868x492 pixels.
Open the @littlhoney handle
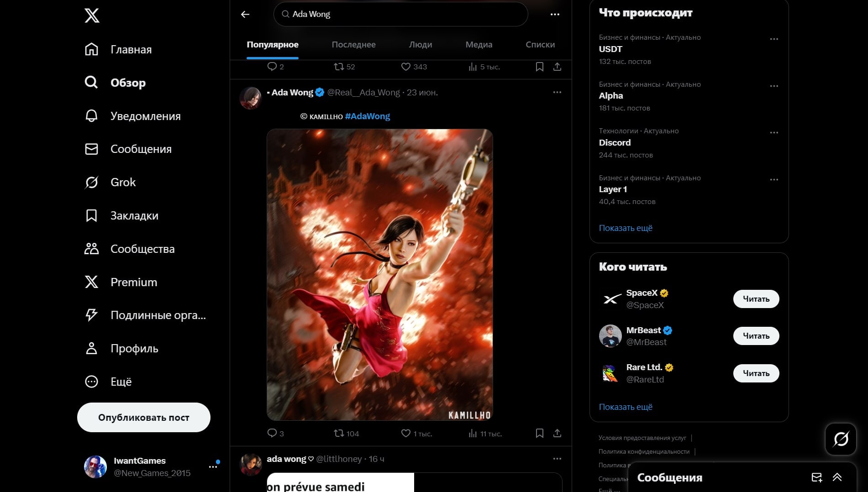339,459
